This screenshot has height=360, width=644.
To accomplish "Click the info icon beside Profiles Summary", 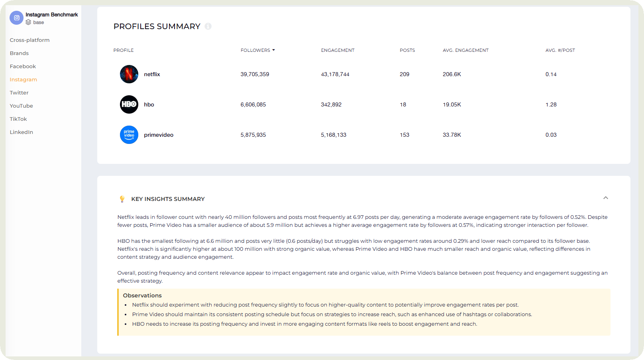I will pyautogui.click(x=208, y=26).
